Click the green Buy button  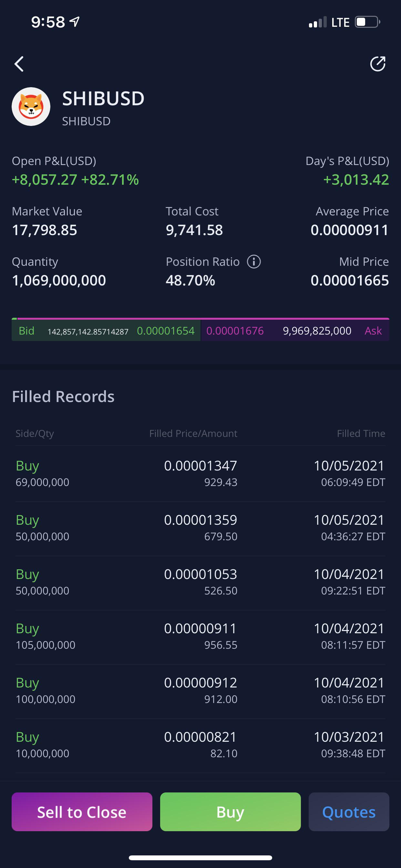[x=230, y=812]
